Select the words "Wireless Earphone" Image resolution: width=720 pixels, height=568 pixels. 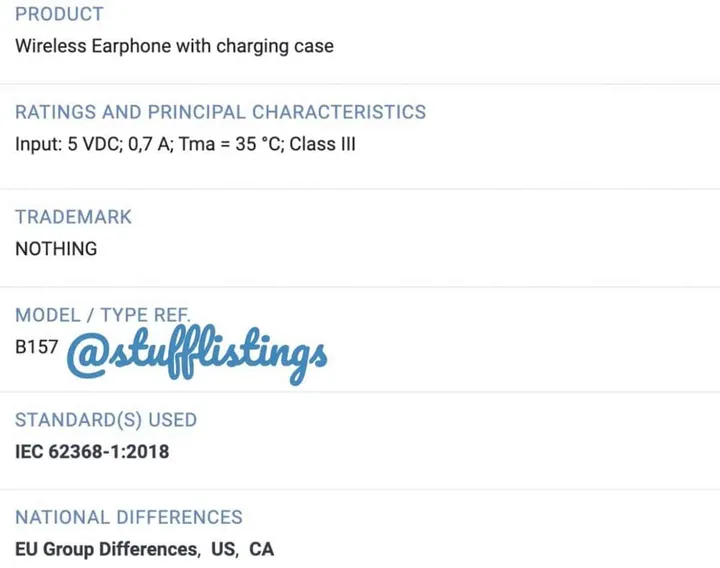pyautogui.click(x=83, y=46)
